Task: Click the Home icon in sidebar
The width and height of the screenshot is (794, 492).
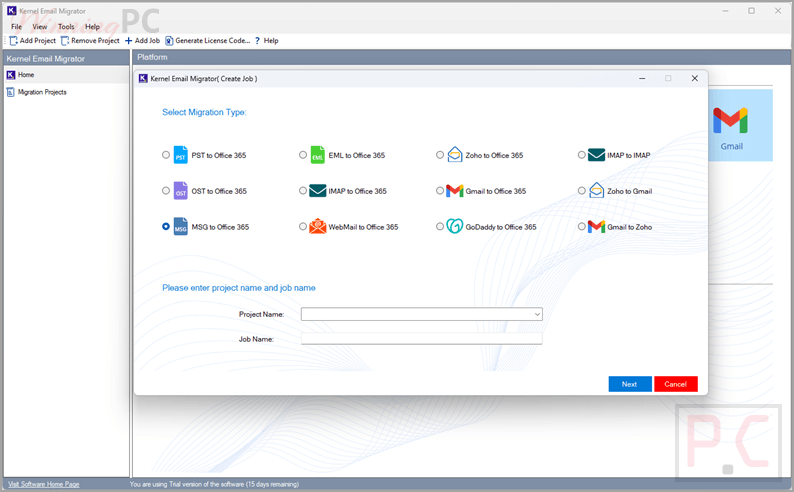Action: (x=11, y=75)
